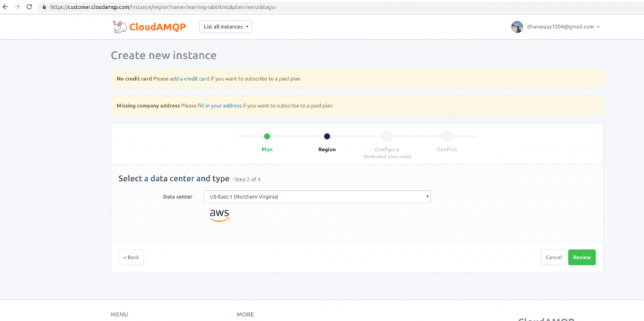This screenshot has height=321, width=644.
Task: Click the green Review button
Action: coord(582,257)
